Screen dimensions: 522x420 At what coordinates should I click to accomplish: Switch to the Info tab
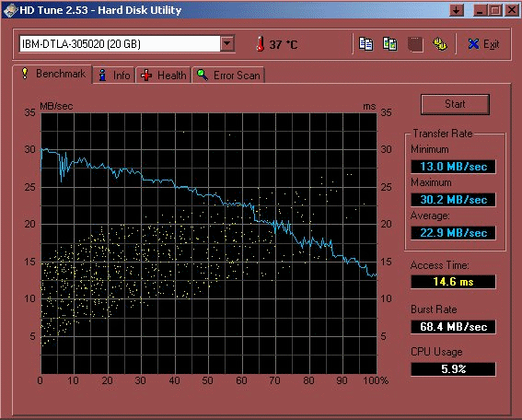pos(114,76)
